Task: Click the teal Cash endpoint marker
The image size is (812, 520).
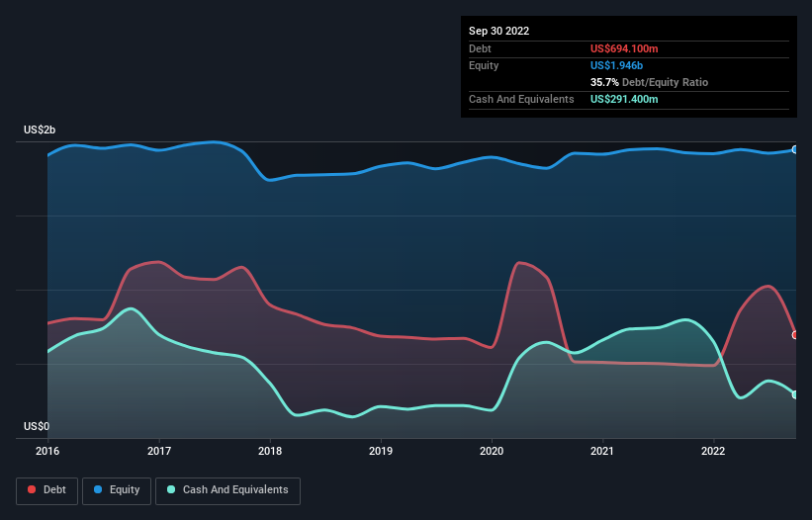Action: click(795, 394)
